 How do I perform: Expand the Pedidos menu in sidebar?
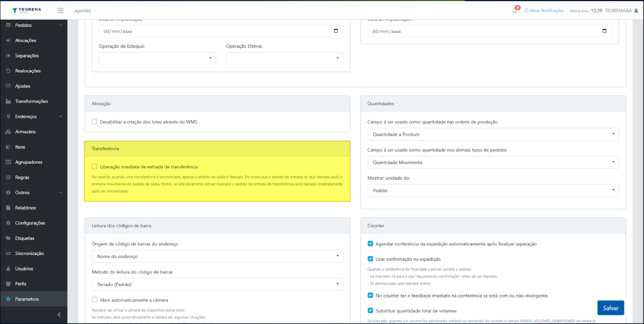(x=34, y=25)
